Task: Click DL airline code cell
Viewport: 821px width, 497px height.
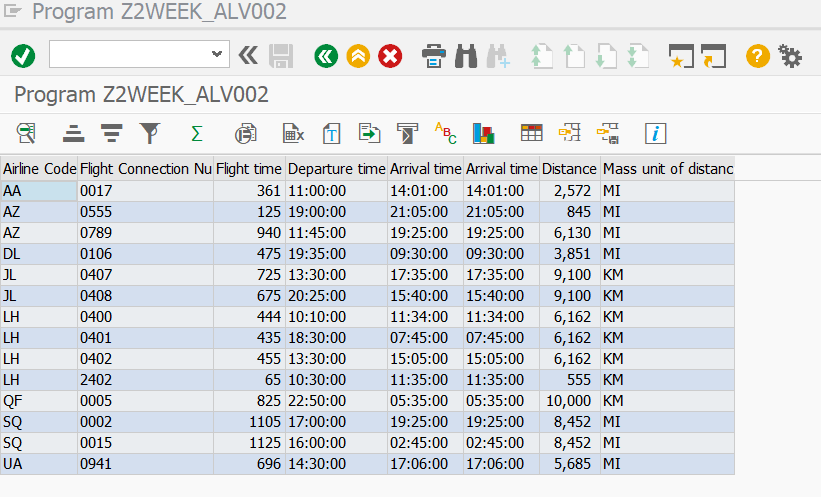Action: (x=39, y=253)
